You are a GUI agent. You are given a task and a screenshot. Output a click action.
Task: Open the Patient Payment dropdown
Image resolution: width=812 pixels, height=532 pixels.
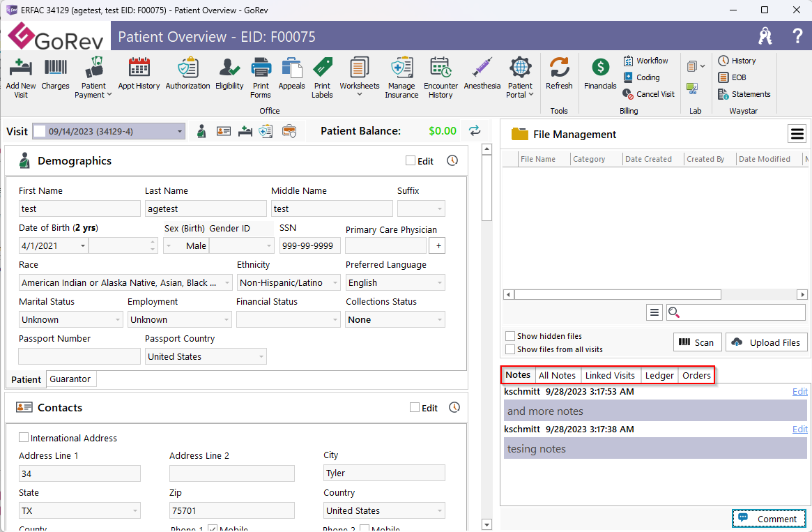(93, 77)
